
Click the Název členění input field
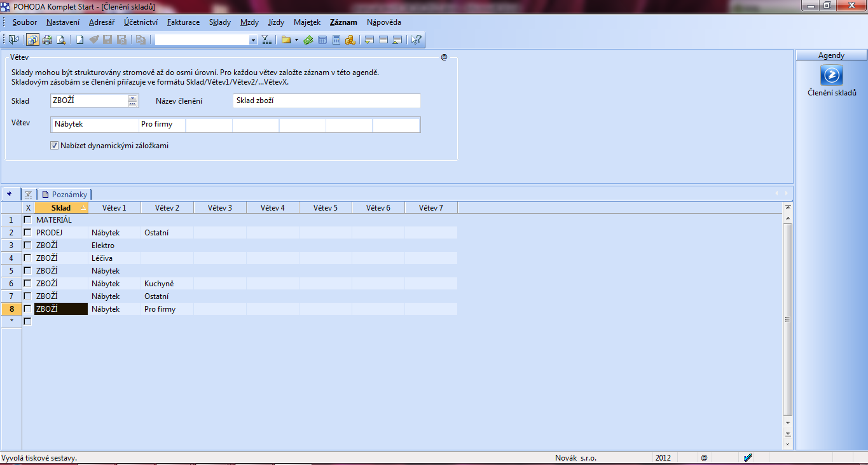coord(327,101)
